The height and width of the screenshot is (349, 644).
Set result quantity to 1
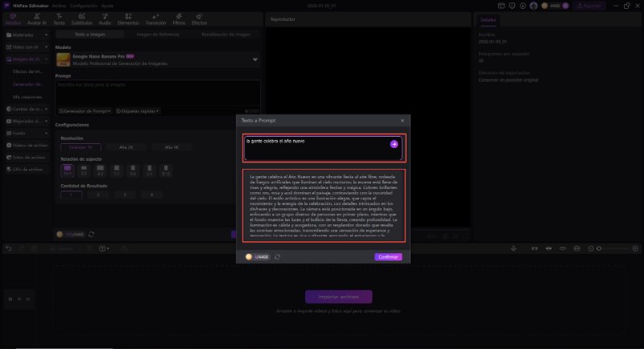pyautogui.click(x=70, y=195)
